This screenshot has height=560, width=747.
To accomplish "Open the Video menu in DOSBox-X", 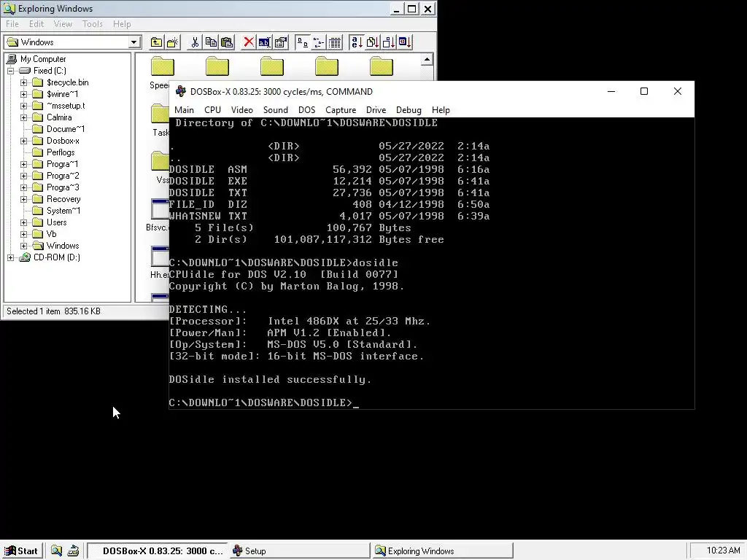I will pyautogui.click(x=242, y=110).
